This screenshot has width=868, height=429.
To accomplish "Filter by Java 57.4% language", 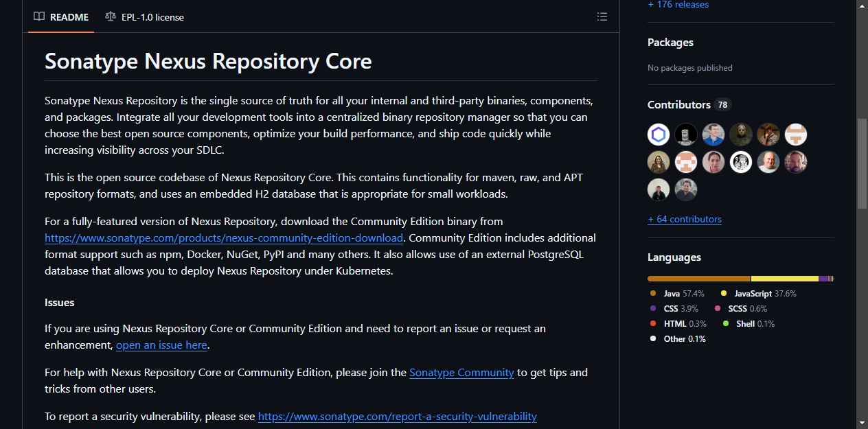I will point(676,294).
